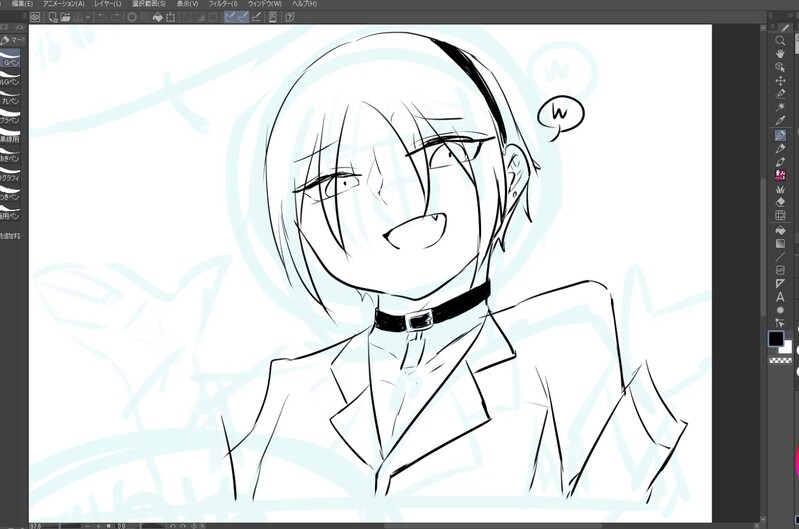Select the Blend grid tool
The height and width of the screenshot is (529, 799).
click(780, 215)
